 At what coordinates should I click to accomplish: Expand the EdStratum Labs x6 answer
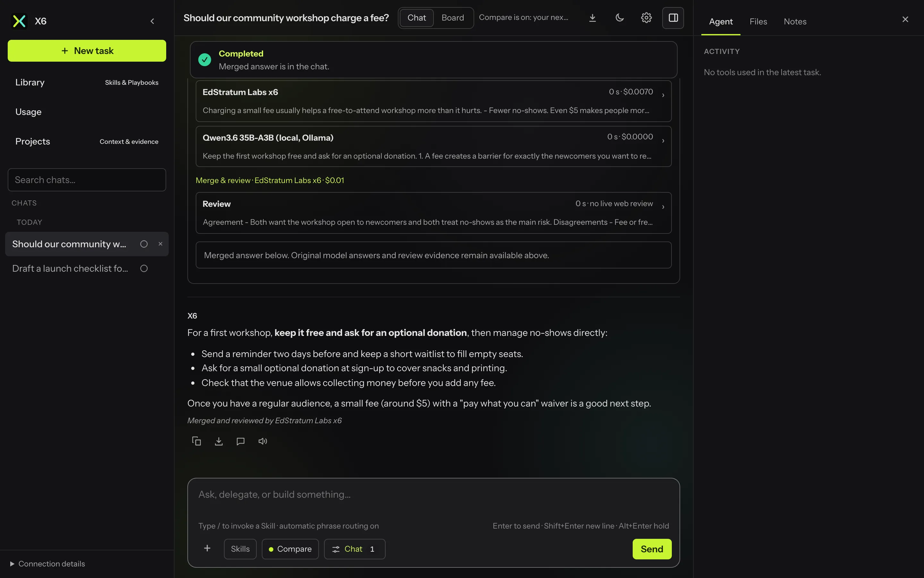pos(433,101)
